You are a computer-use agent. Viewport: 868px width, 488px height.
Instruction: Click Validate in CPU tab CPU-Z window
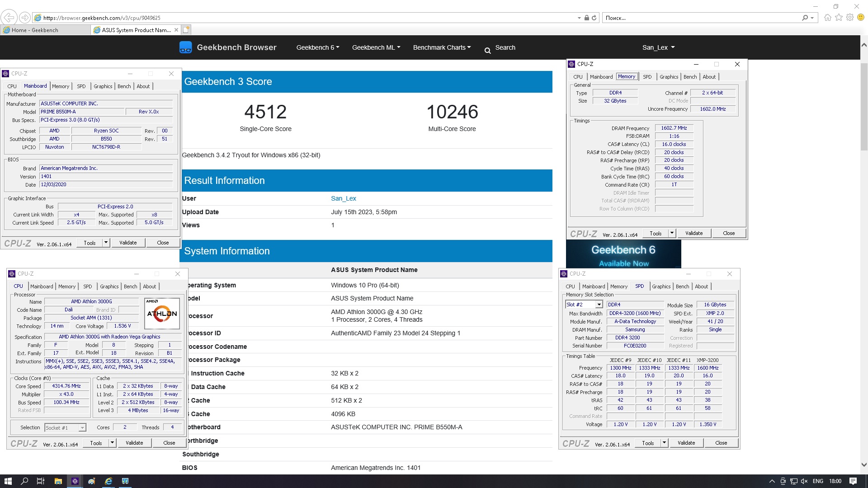[x=134, y=443]
